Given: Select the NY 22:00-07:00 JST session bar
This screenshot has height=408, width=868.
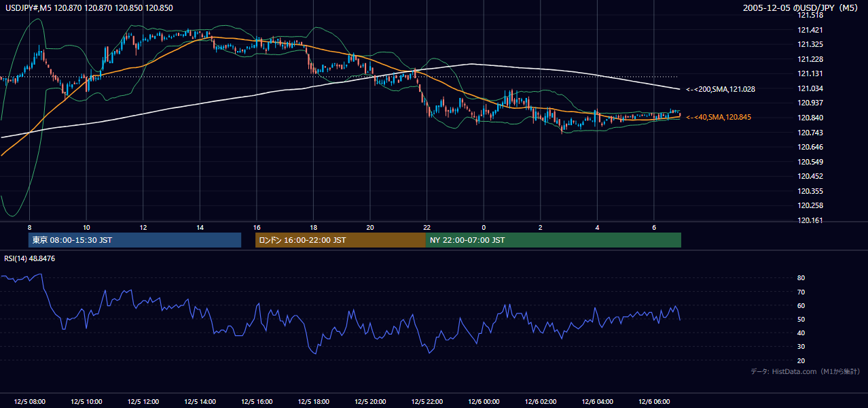Looking at the screenshot, I should [554, 240].
